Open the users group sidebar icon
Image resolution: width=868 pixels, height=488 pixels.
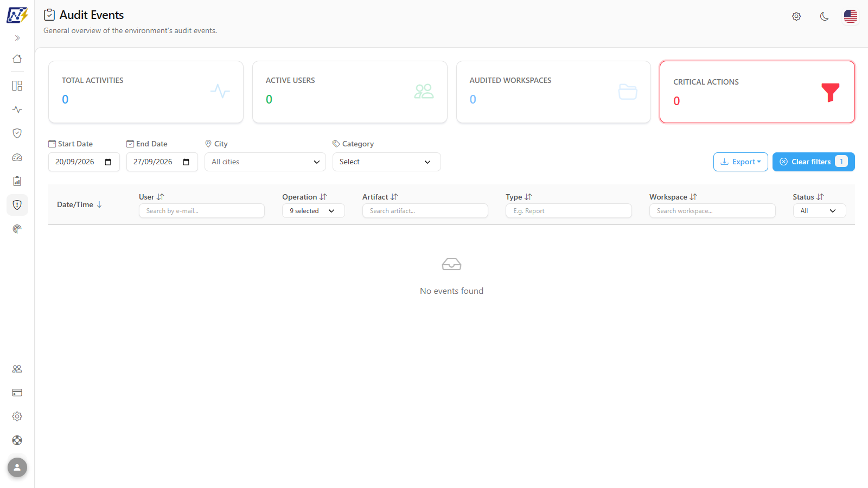(x=17, y=369)
